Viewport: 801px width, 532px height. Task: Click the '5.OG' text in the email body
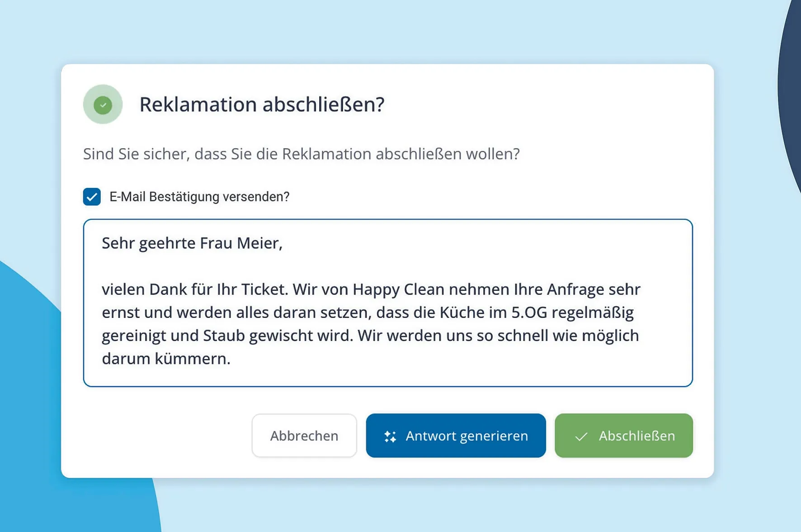tap(529, 313)
